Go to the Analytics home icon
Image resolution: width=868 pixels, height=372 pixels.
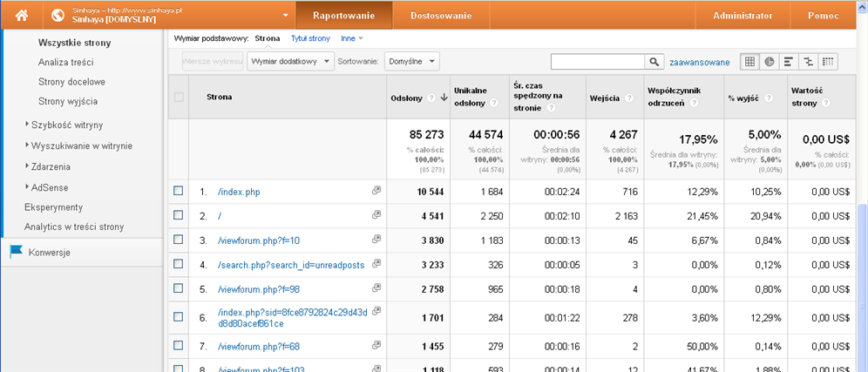[21, 16]
